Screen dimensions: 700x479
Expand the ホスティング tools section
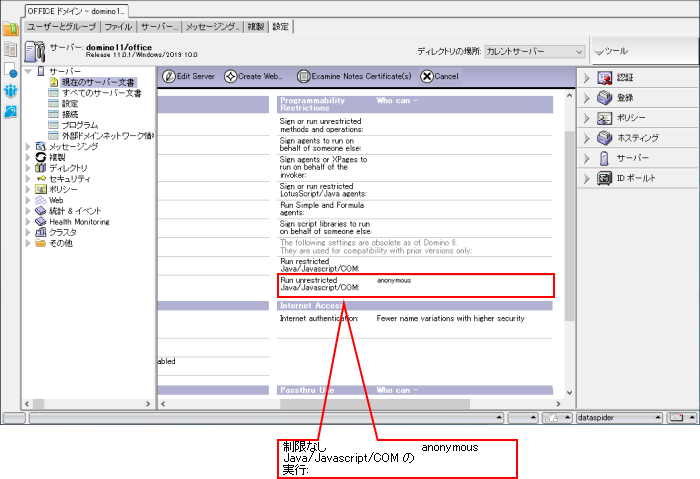(x=587, y=138)
